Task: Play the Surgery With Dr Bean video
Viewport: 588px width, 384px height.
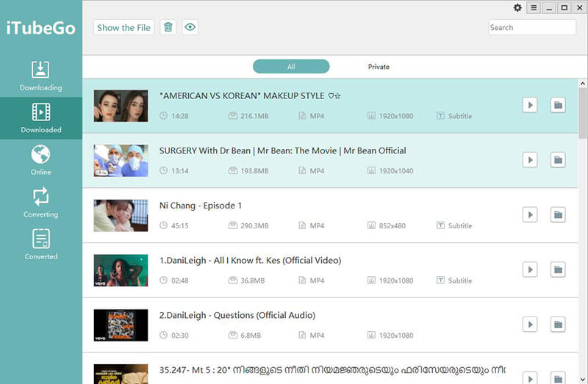Action: 530,160
